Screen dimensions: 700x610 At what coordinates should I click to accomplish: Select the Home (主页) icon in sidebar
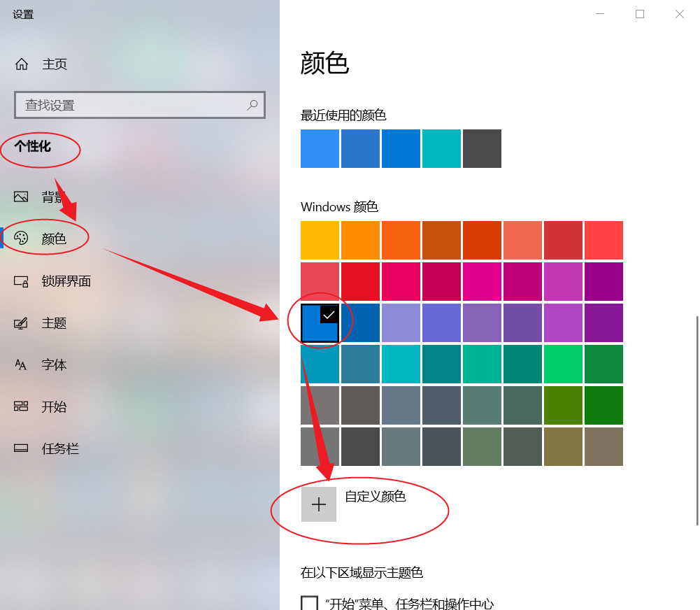click(22, 64)
